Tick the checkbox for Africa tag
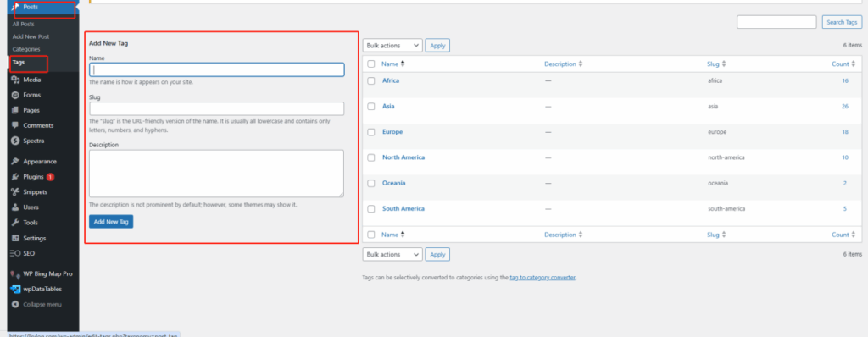 click(x=371, y=80)
